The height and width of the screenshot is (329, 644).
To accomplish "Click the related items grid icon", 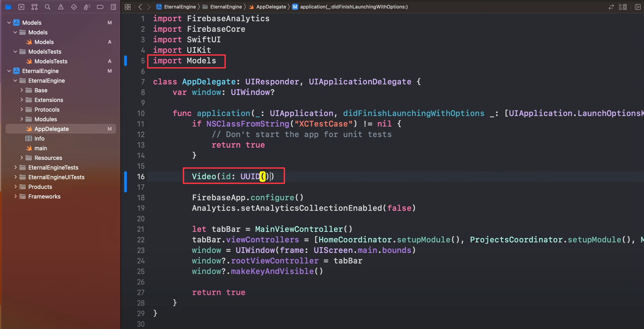I will point(128,7).
